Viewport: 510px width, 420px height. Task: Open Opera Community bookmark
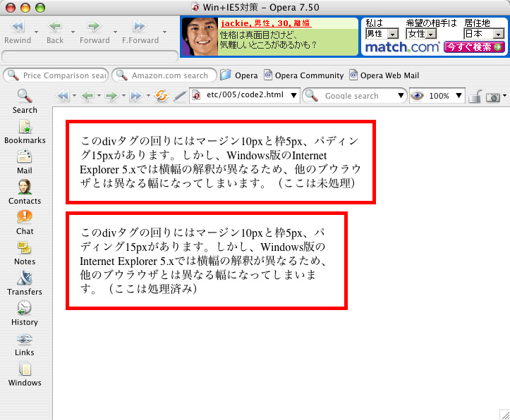[x=303, y=75]
